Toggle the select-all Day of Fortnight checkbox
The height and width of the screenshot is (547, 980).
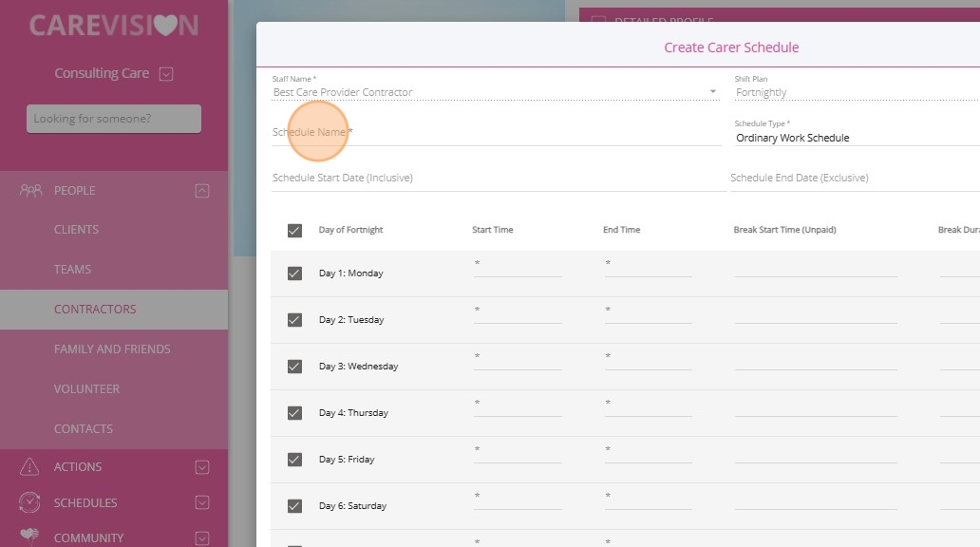tap(294, 230)
